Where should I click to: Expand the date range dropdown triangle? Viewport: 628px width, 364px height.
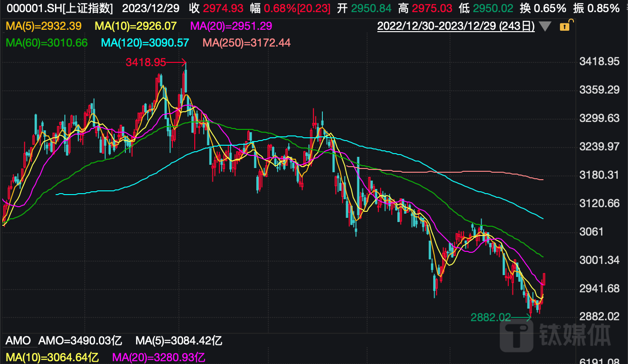(x=546, y=27)
